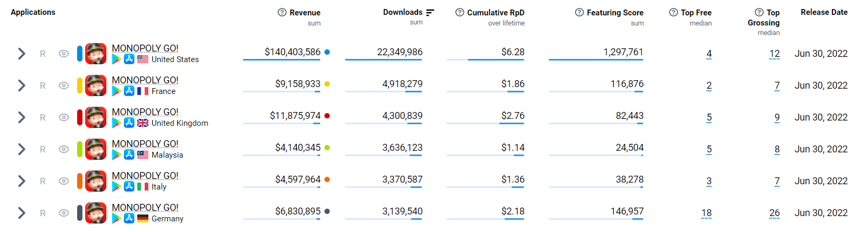The height and width of the screenshot is (232, 868).
Task: Click the Top Free help icon
Action: pyautogui.click(x=673, y=12)
